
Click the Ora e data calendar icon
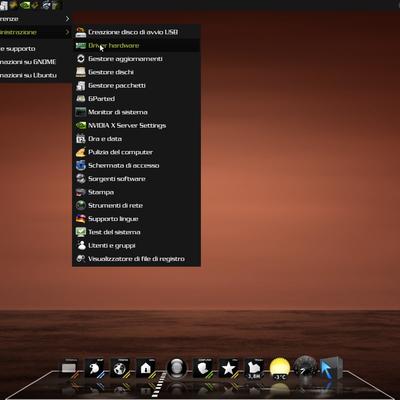[x=81, y=139]
